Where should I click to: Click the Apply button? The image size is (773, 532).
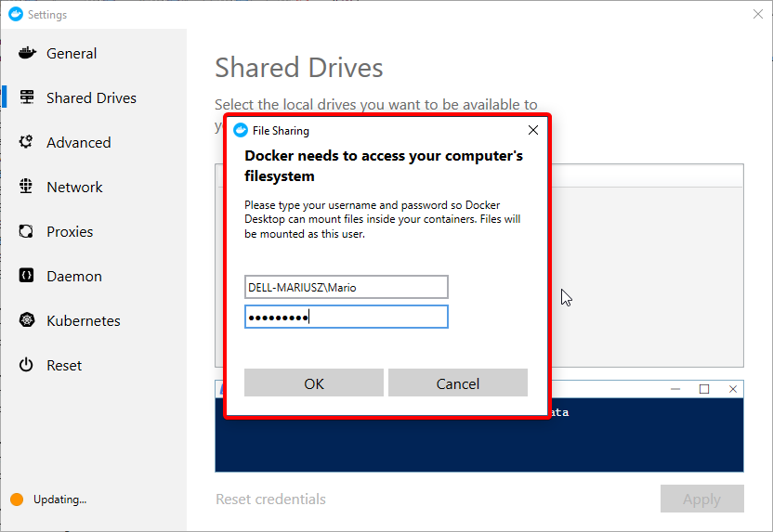pos(701,500)
